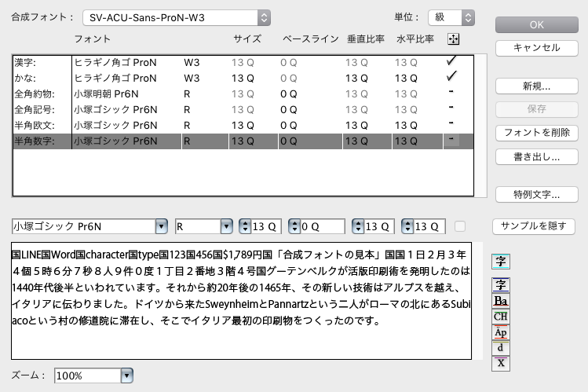The image size is (588, 392).
Task: Click the vertical scale stepper arrows
Action: (x=358, y=226)
